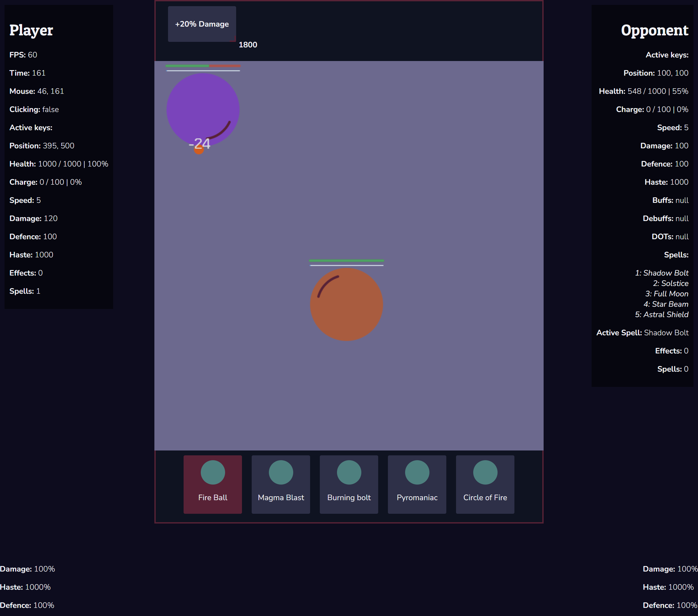
Task: Click the small orange fireball projectile
Action: [x=199, y=150]
